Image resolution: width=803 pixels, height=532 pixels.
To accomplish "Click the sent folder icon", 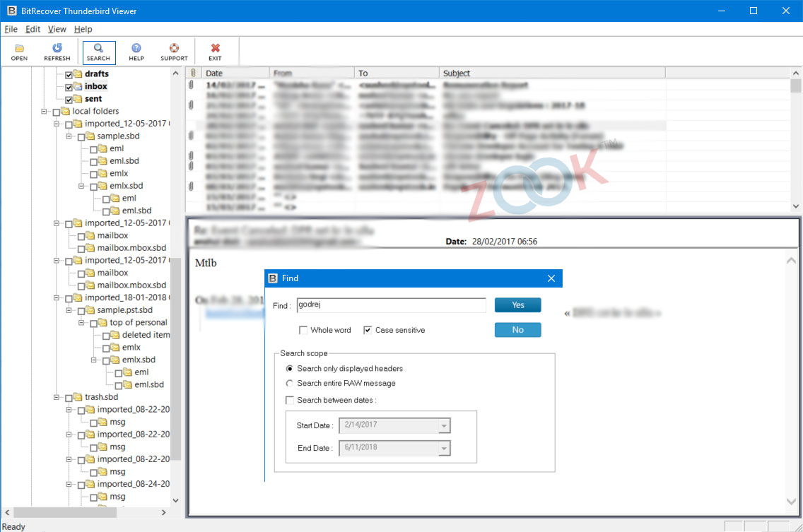I will point(77,99).
